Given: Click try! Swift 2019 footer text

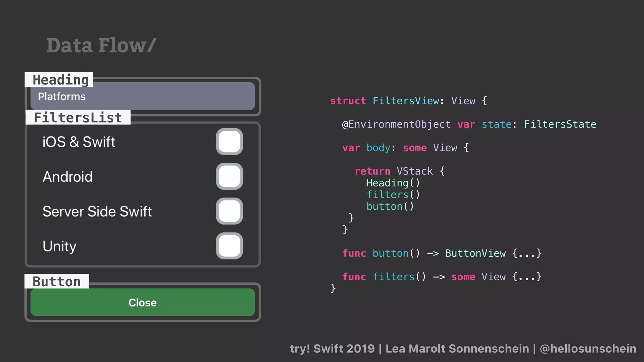Looking at the screenshot, I should click(332, 348).
